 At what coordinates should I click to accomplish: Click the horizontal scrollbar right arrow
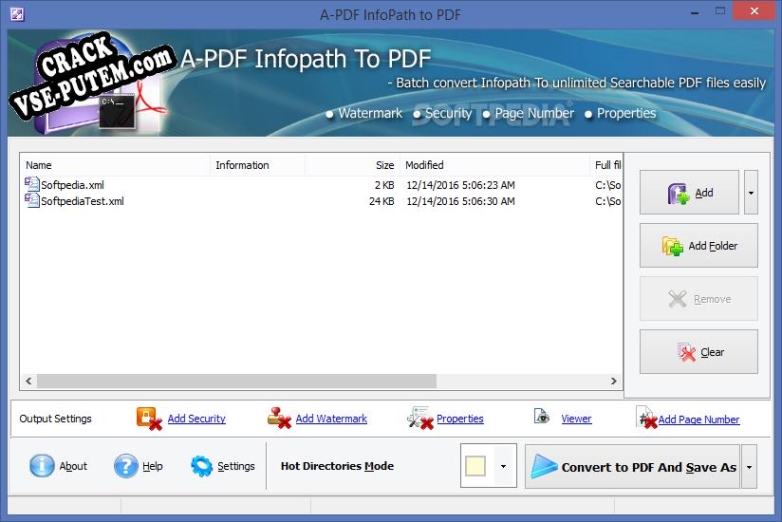tap(614, 381)
